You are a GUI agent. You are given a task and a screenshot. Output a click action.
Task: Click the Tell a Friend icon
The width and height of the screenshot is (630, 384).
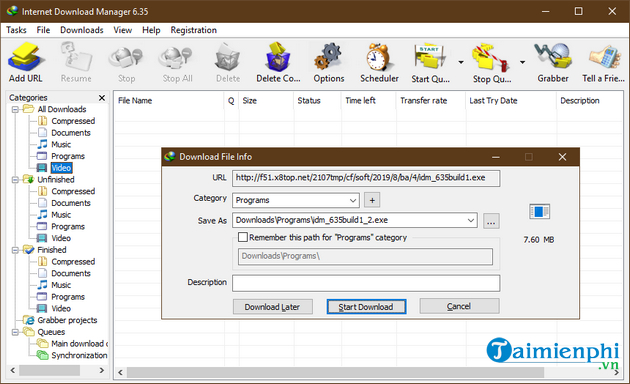coord(603,62)
